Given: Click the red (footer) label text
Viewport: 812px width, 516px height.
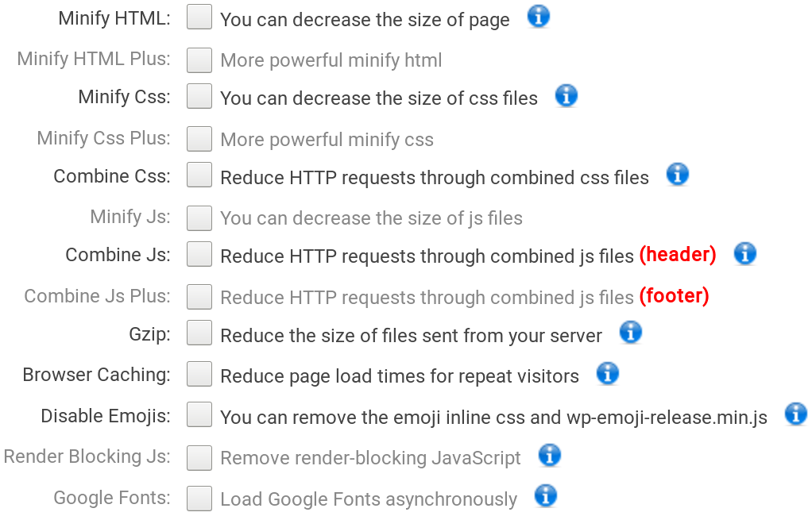Looking at the screenshot, I should tap(674, 296).
